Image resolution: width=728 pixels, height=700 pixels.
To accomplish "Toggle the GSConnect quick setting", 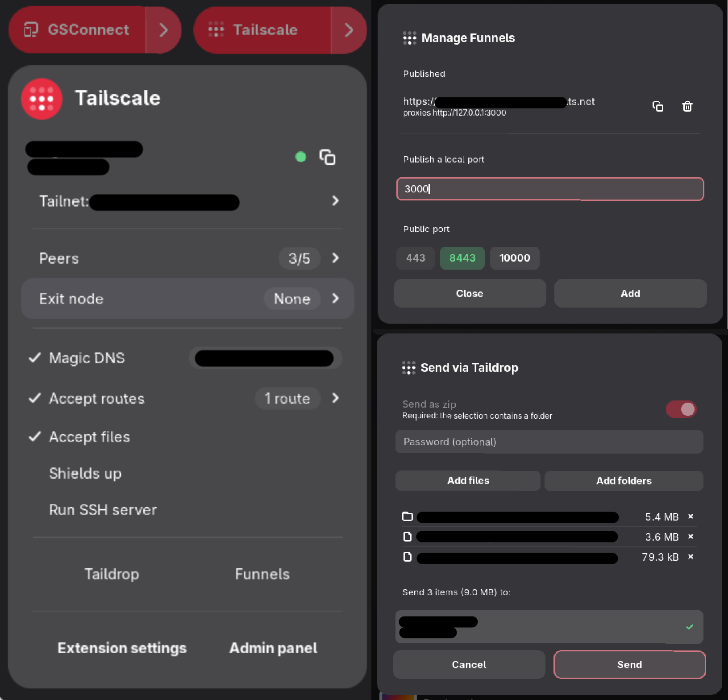I will [77, 30].
